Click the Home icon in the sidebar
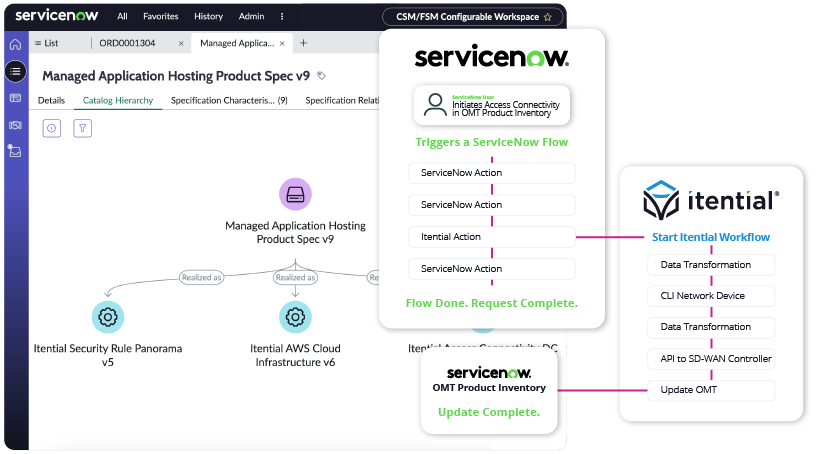 pyautogui.click(x=15, y=45)
